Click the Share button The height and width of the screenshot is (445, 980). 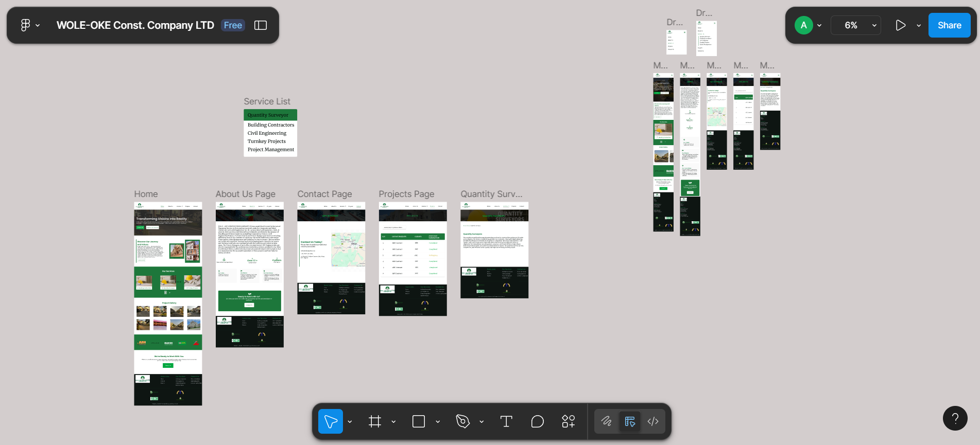[x=949, y=25]
